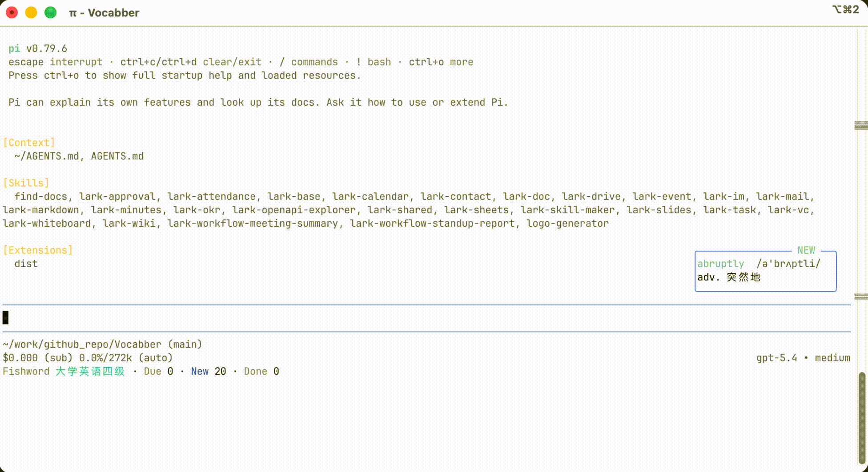
Task: Click the ⌥⌘2 shortcut indicator
Action: 846,10
